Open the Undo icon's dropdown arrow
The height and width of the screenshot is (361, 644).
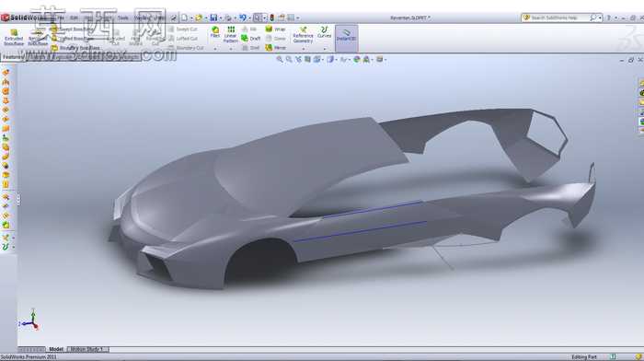click(x=249, y=18)
